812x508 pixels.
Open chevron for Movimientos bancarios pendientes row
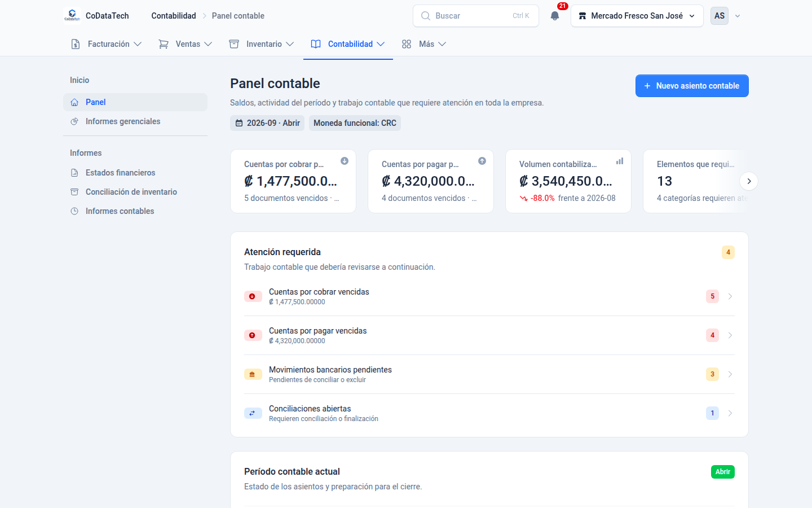[730, 374]
